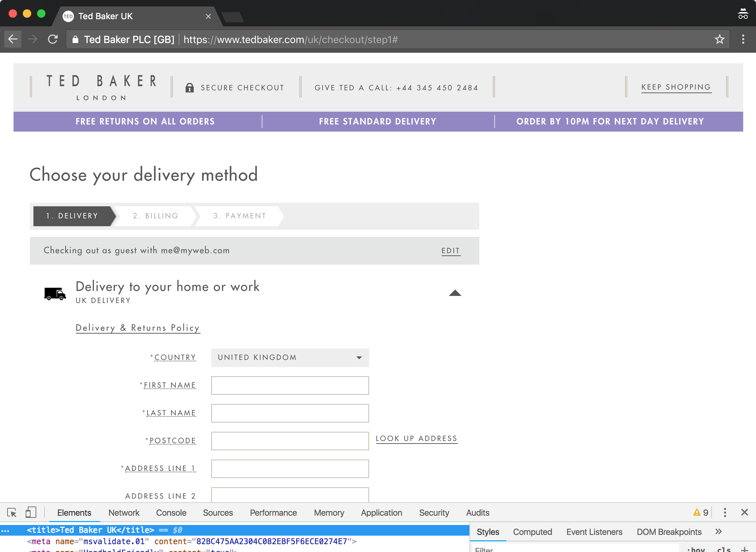This screenshot has height=552, width=756.
Task: Click the Free Returns On All Orders banner
Action: [x=145, y=122]
